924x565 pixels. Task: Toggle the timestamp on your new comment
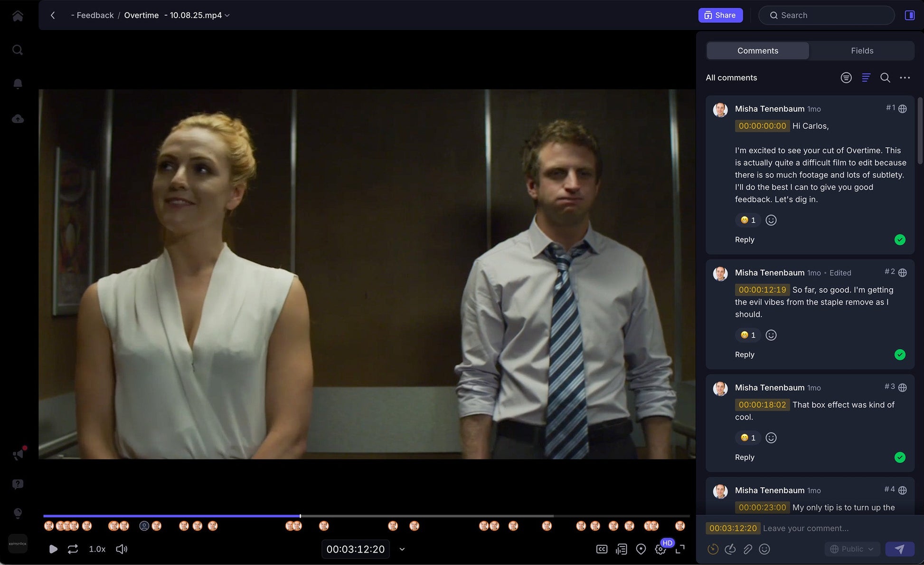click(x=713, y=549)
